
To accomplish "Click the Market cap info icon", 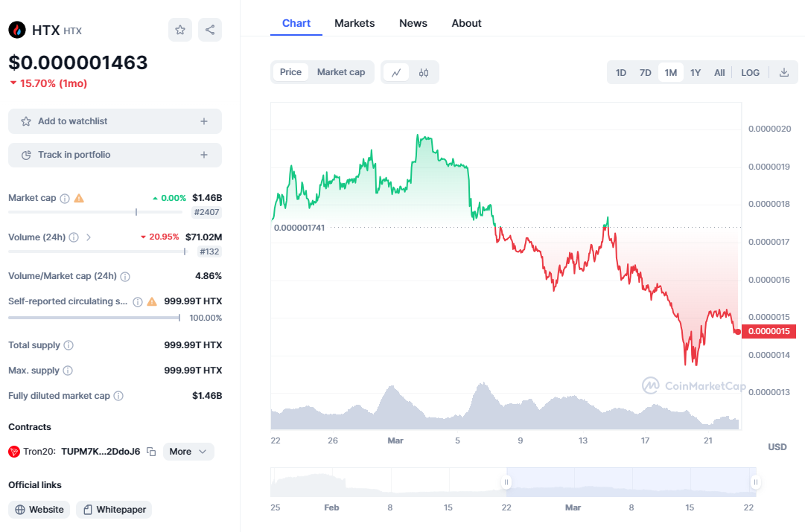I will pos(65,199).
